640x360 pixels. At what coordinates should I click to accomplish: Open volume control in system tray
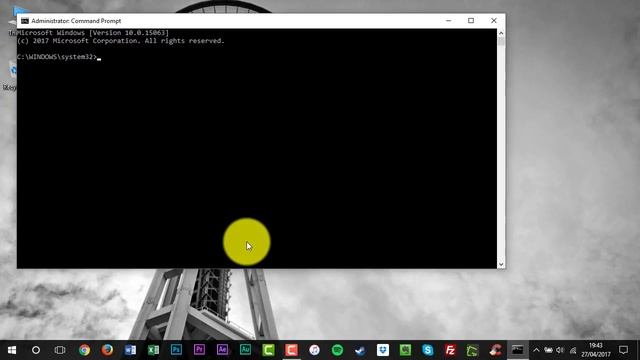pyautogui.click(x=560, y=350)
